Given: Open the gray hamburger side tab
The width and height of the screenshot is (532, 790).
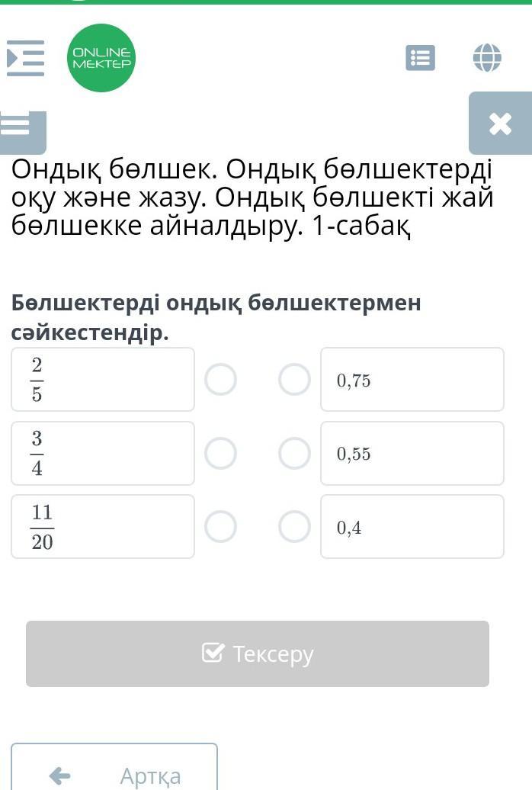Looking at the screenshot, I should pos(23,128).
